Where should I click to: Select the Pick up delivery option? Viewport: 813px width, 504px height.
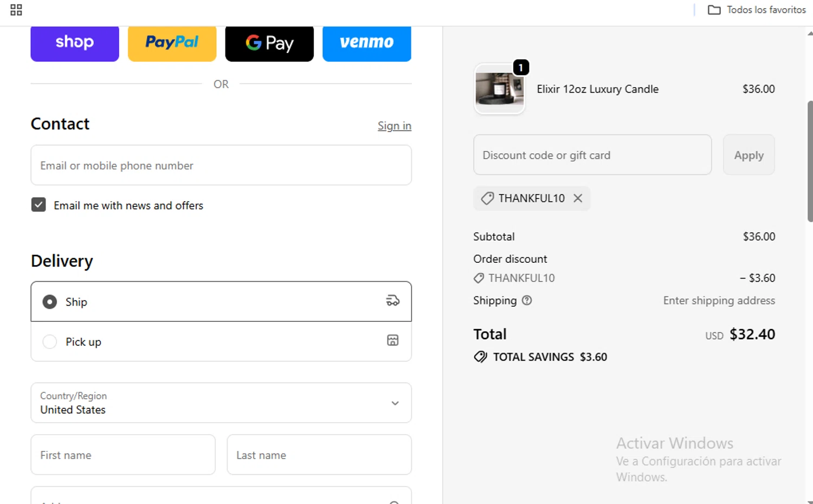(x=50, y=342)
